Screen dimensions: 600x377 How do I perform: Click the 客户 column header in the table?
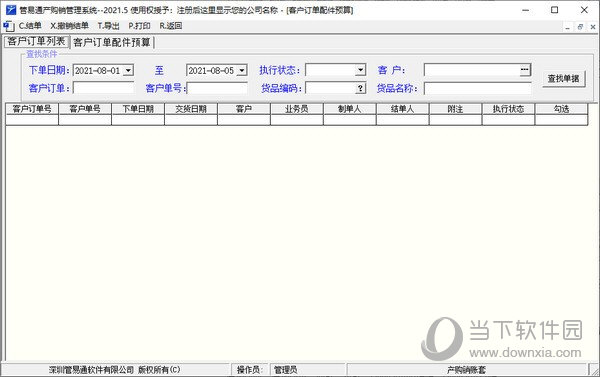[x=244, y=109]
